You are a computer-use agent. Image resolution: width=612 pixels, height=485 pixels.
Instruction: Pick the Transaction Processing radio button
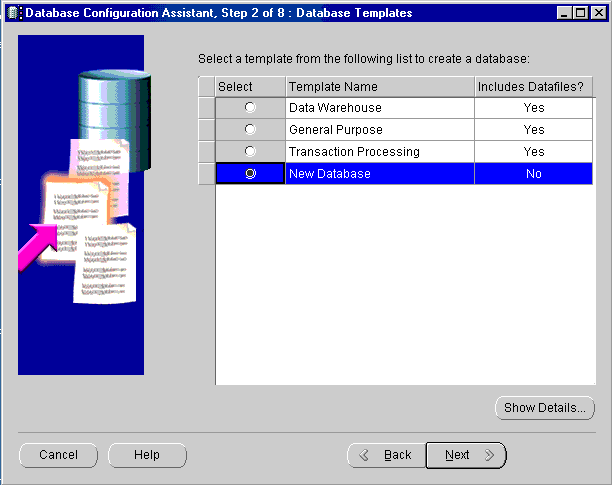(x=250, y=151)
